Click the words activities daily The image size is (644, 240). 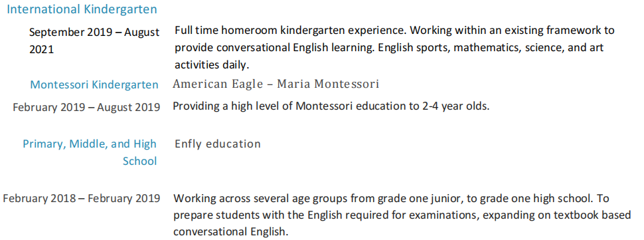click(212, 65)
